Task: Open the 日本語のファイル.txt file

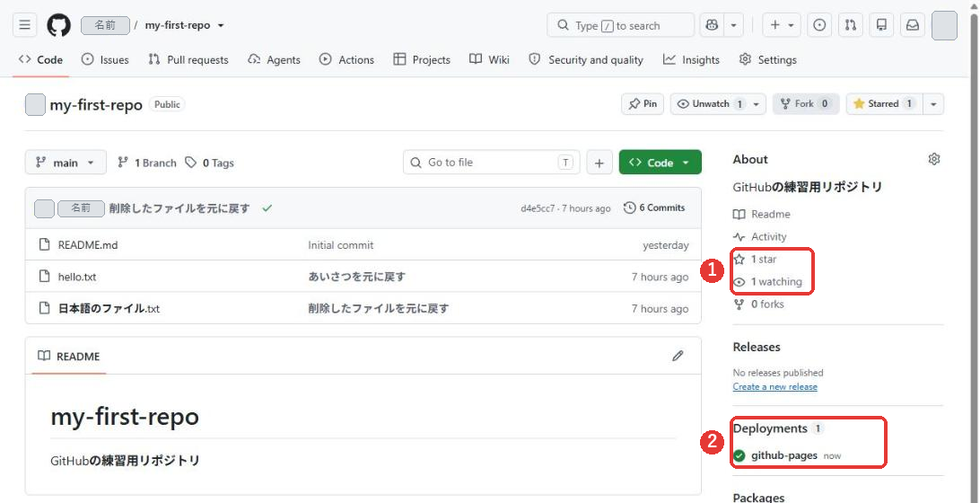Action: pyautogui.click(x=109, y=308)
